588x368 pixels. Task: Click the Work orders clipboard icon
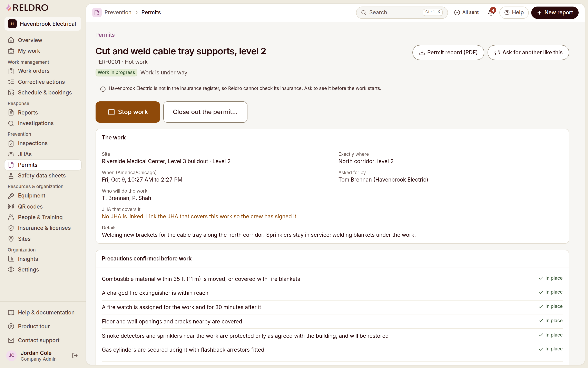tap(11, 71)
